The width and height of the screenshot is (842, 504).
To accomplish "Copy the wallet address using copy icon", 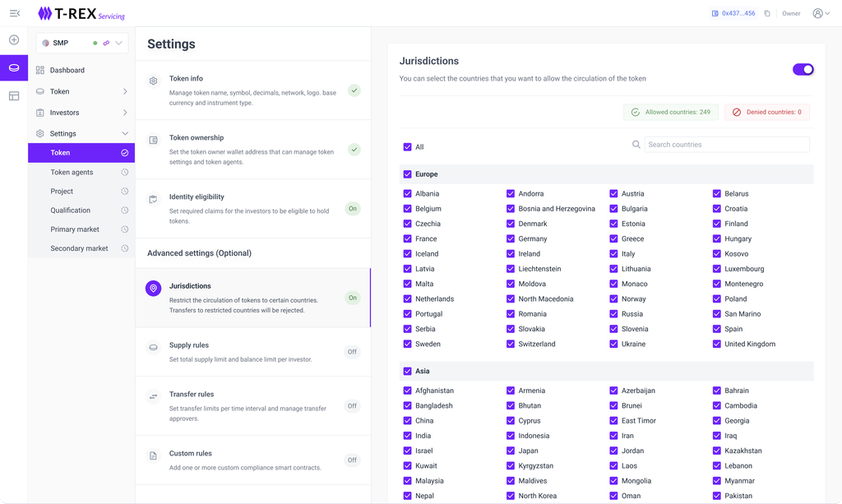I will [x=767, y=13].
